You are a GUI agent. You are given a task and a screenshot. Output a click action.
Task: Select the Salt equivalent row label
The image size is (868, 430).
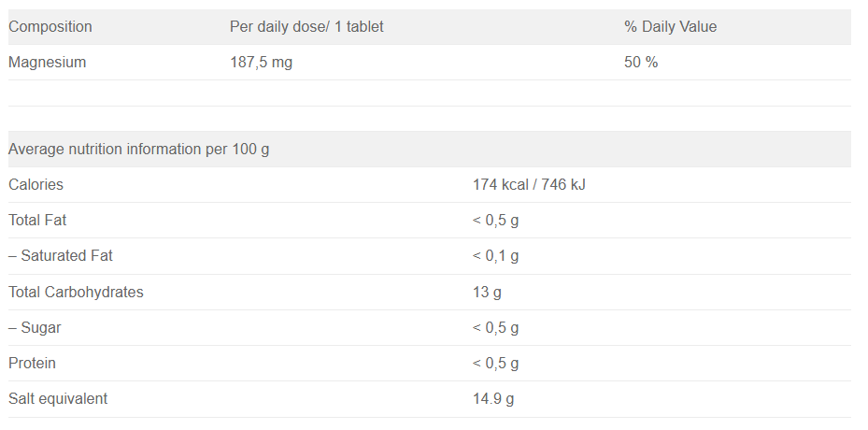58,399
